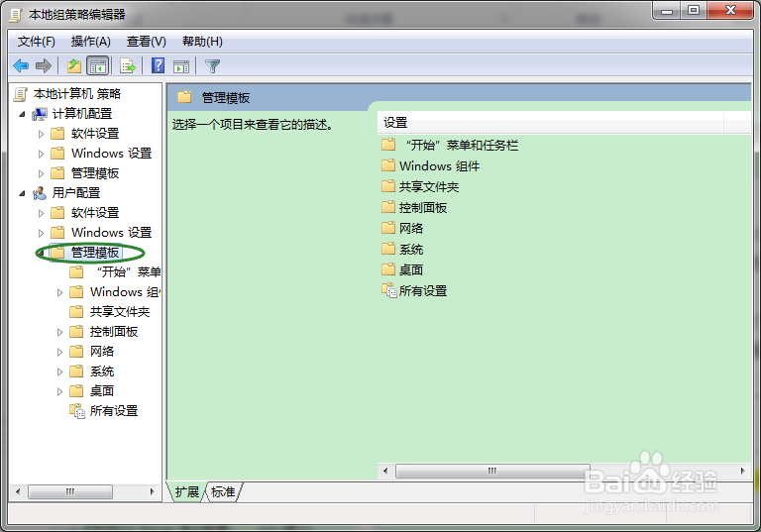Image resolution: width=761 pixels, height=532 pixels.
Task: Expand 管理模板 under 计算机配置
Action: coord(42,173)
